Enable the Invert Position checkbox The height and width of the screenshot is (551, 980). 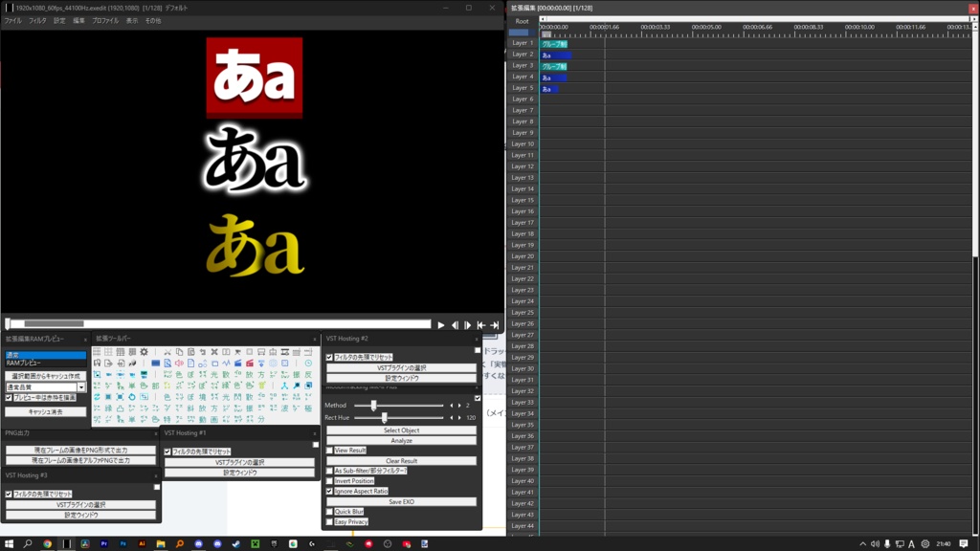(329, 480)
